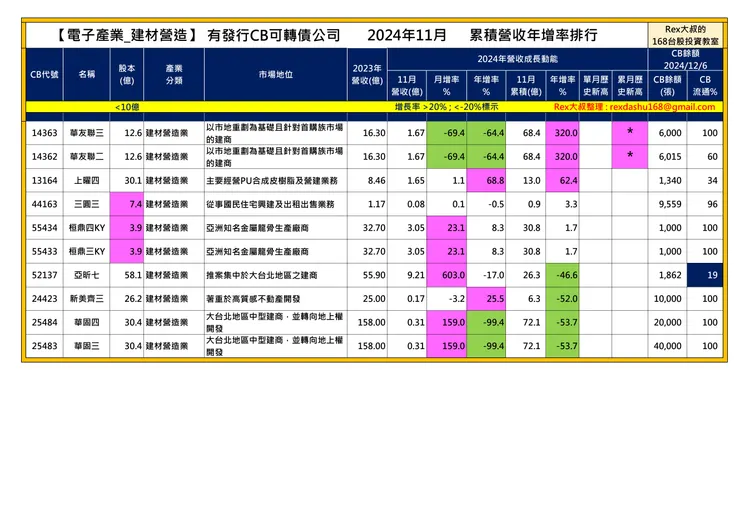This screenshot has height=523, width=740.
Task: Click CB code 14363
Action: click(x=44, y=133)
